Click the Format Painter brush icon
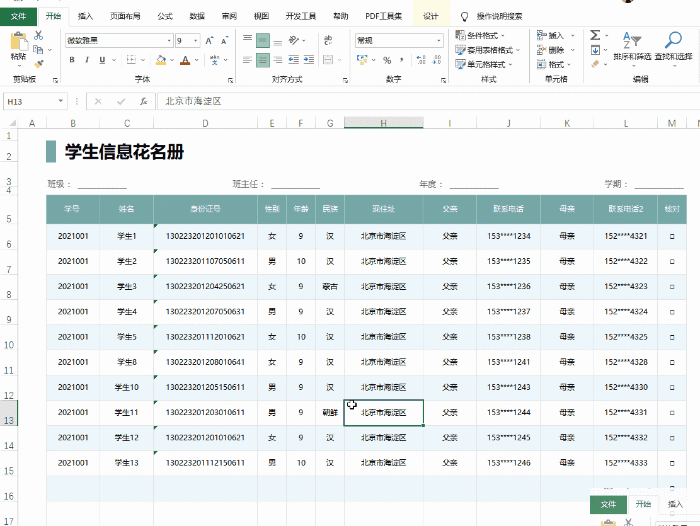Image resolution: width=700 pixels, height=526 pixels. point(38,63)
